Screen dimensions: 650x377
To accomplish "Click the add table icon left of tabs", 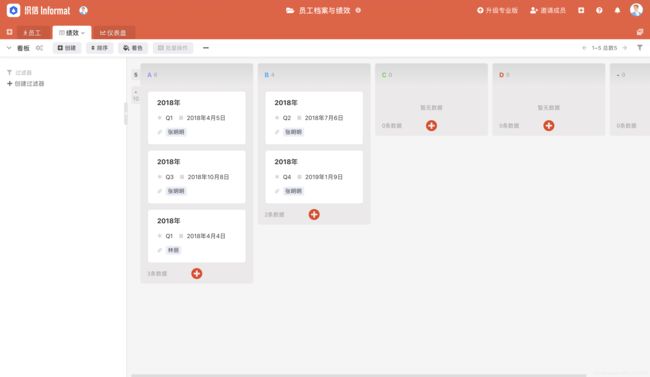I will coord(9,32).
